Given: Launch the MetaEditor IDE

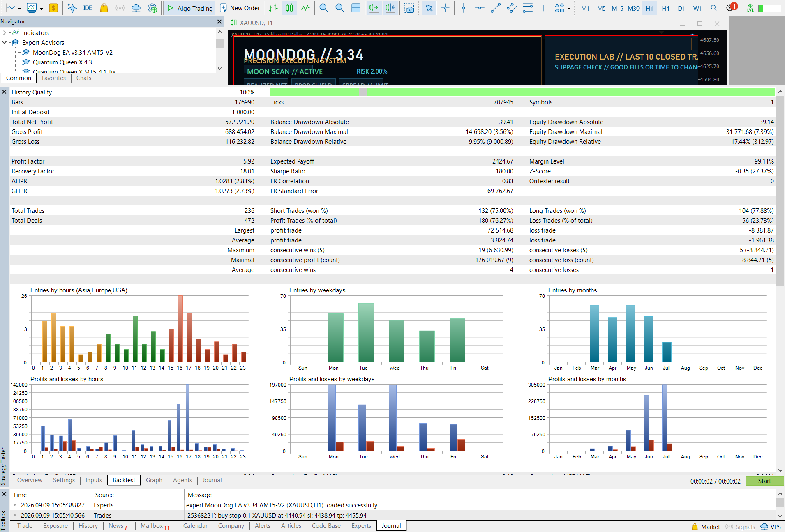Looking at the screenshot, I should (x=88, y=8).
